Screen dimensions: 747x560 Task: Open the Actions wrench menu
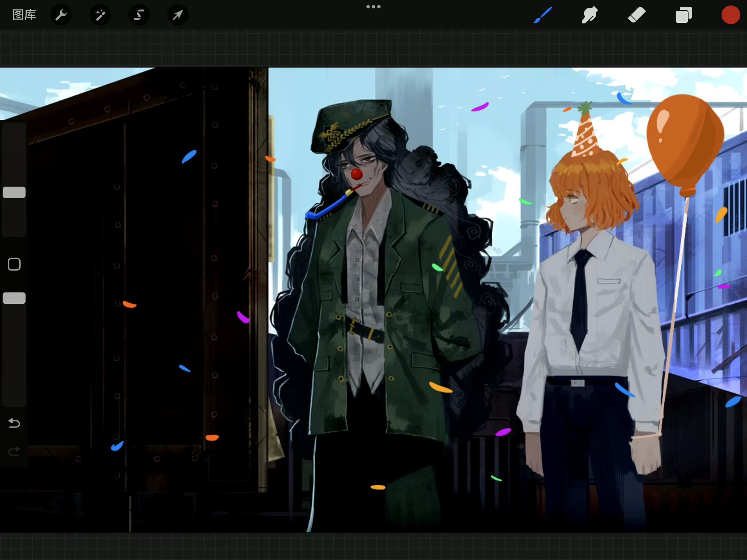click(61, 15)
